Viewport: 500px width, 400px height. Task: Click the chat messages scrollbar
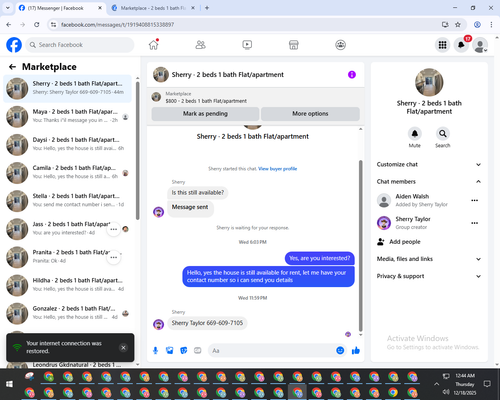(360, 246)
